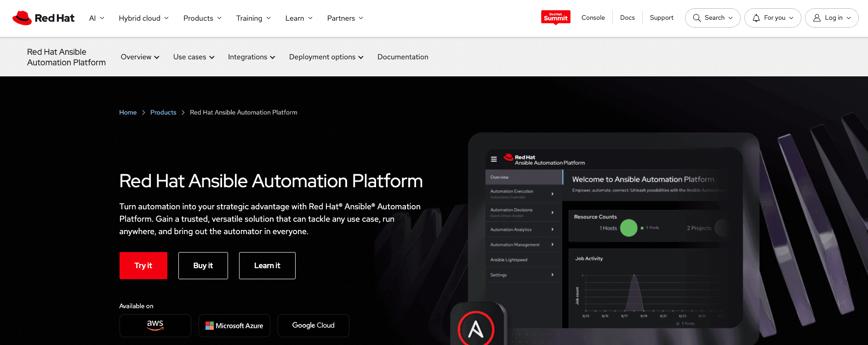The image size is (868, 345).
Task: Expand the Training menu
Action: coord(253,18)
